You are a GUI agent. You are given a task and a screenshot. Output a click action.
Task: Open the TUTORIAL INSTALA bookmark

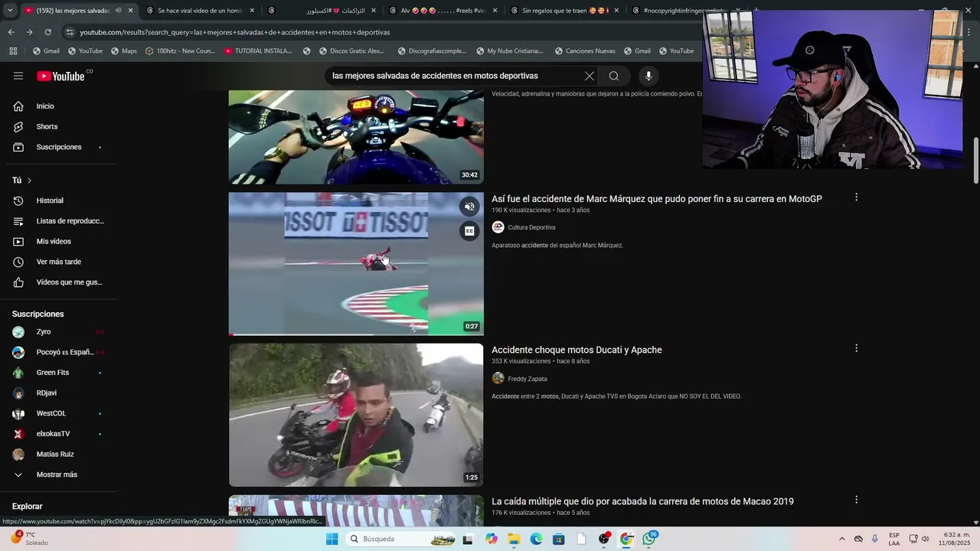[x=258, y=51]
